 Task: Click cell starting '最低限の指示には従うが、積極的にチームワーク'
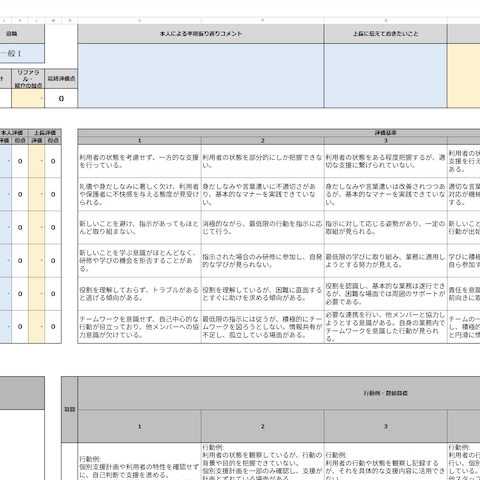coord(262,327)
